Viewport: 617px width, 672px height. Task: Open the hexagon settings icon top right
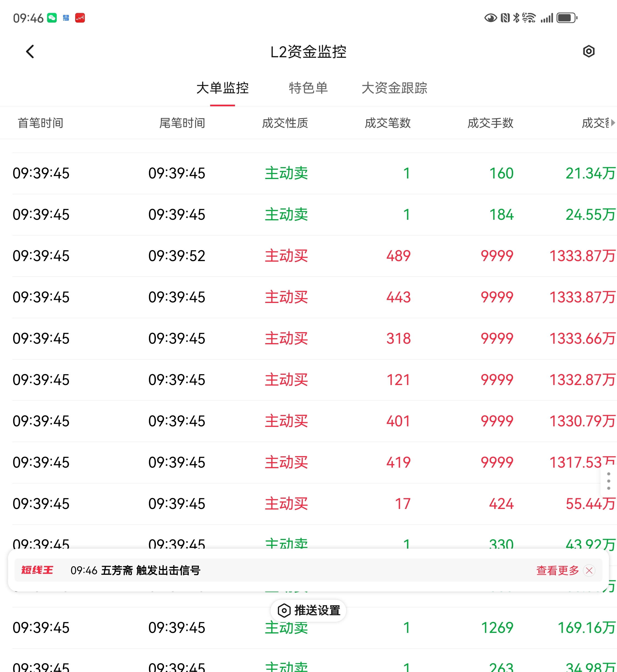[589, 52]
